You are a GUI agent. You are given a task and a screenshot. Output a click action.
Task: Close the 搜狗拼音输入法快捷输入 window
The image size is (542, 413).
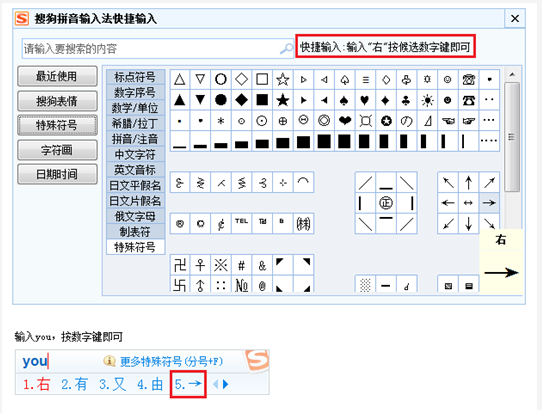pyautogui.click(x=515, y=18)
